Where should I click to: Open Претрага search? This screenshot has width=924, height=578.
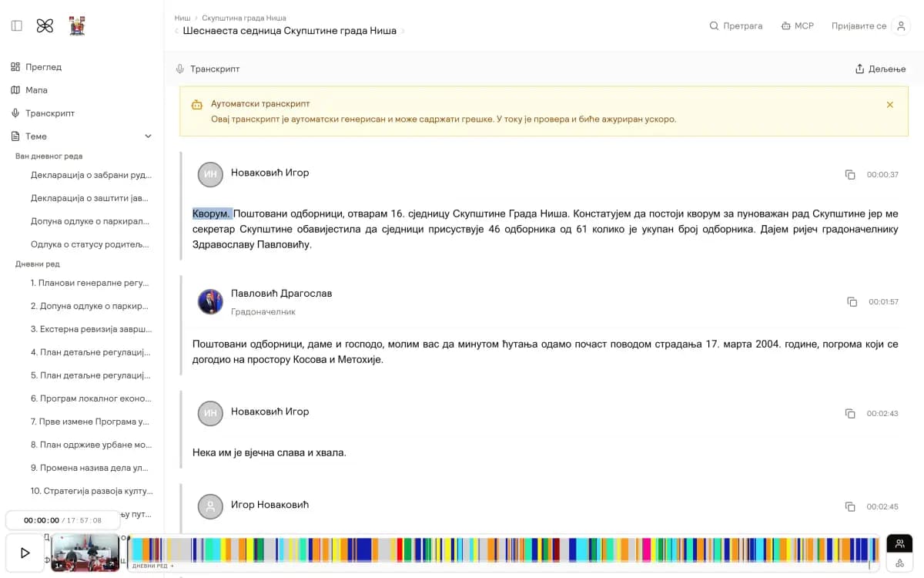[736, 26]
